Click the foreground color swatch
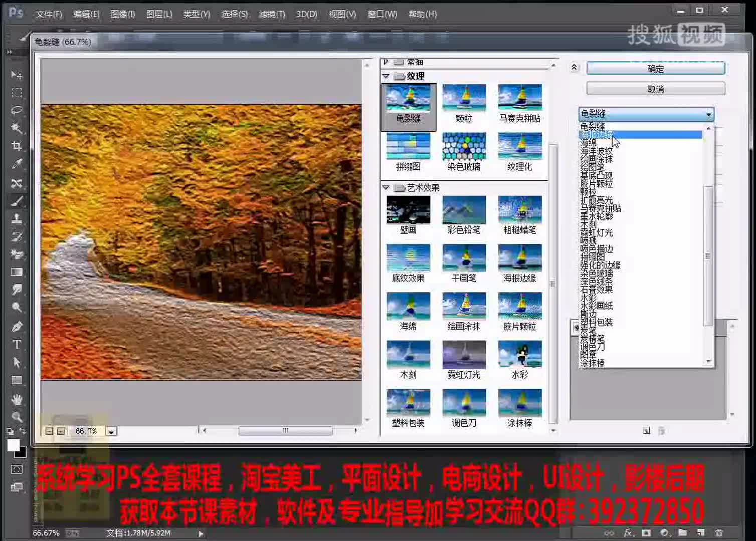Screen dimensions: 756x541 pos(13,445)
